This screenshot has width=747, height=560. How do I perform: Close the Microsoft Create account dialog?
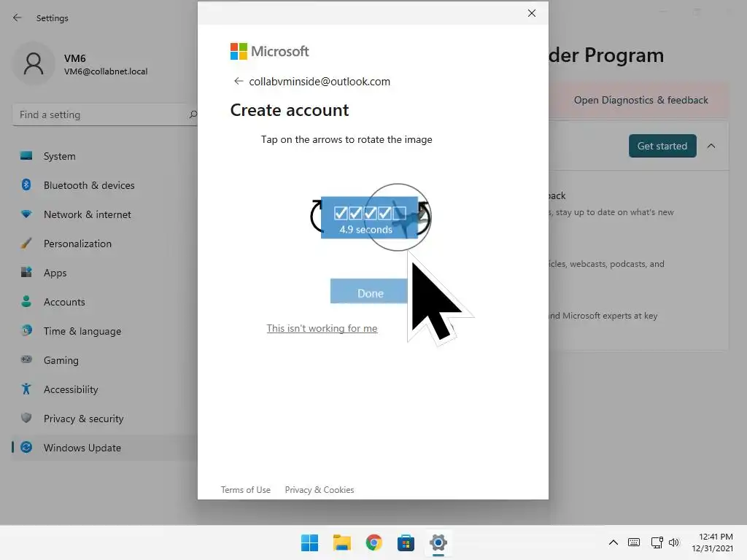tap(532, 13)
